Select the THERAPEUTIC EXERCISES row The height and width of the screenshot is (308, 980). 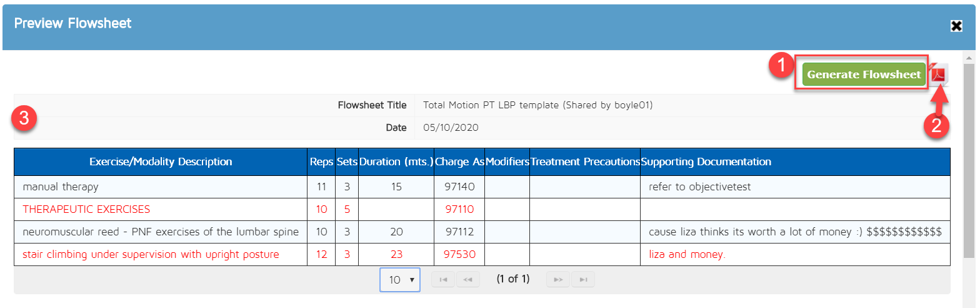[86, 209]
